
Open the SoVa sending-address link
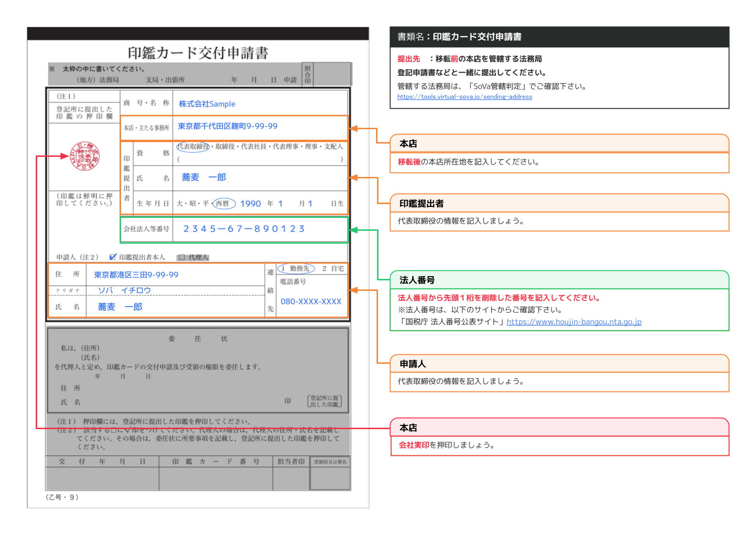tap(465, 97)
